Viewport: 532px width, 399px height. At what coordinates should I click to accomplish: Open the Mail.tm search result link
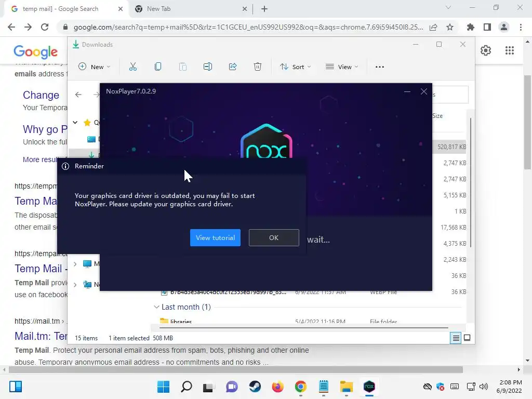(x=41, y=336)
